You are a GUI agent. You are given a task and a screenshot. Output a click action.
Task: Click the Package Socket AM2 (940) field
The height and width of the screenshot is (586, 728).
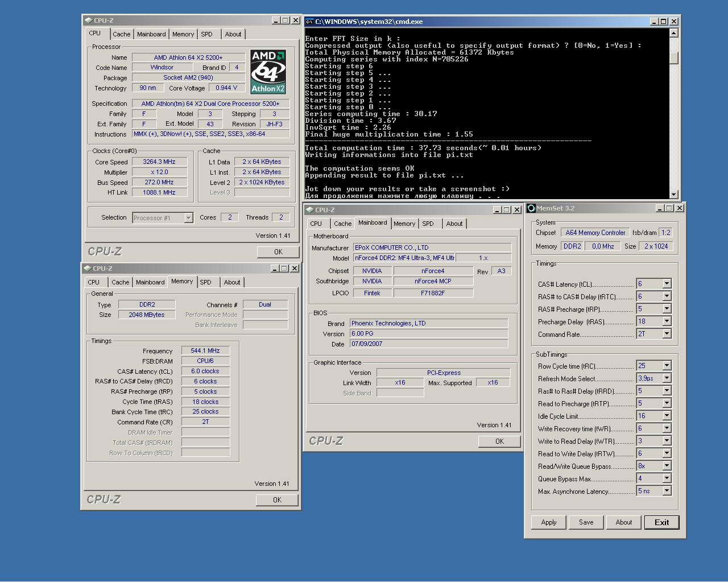[188, 77]
